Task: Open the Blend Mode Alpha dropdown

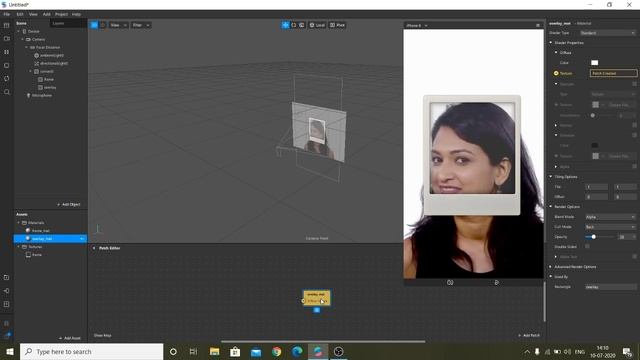Action: coord(610,217)
